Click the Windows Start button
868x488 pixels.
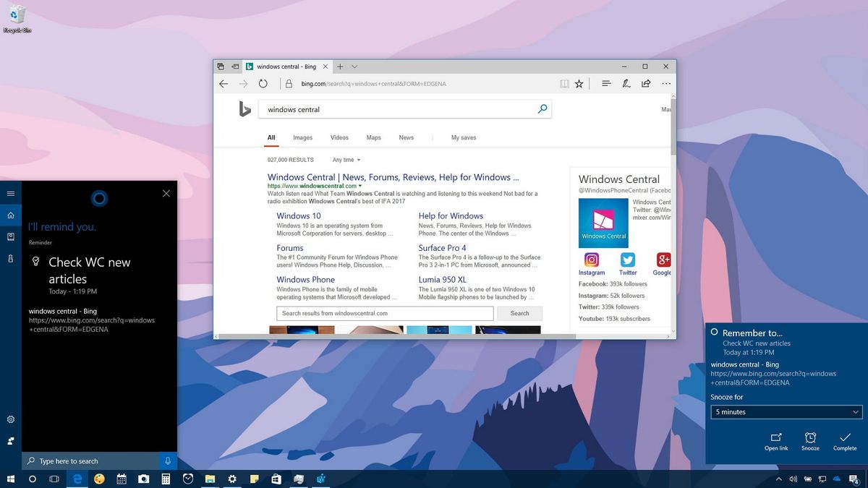(x=11, y=479)
